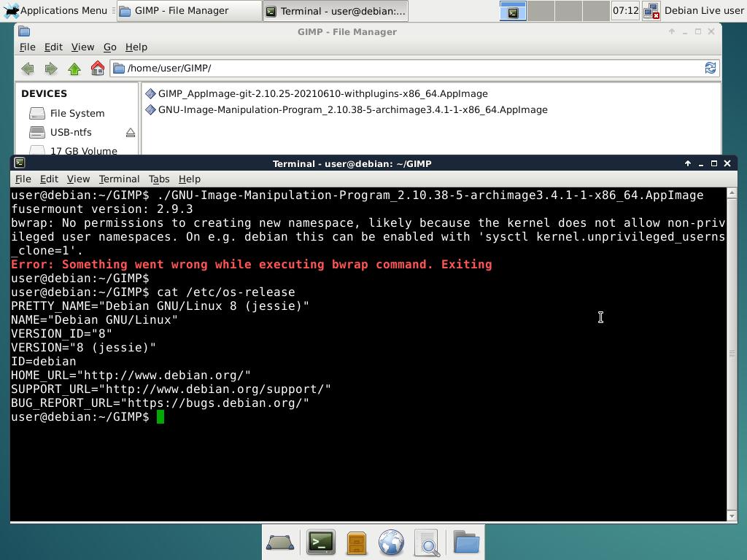Go to home folder via house icon

click(98, 68)
